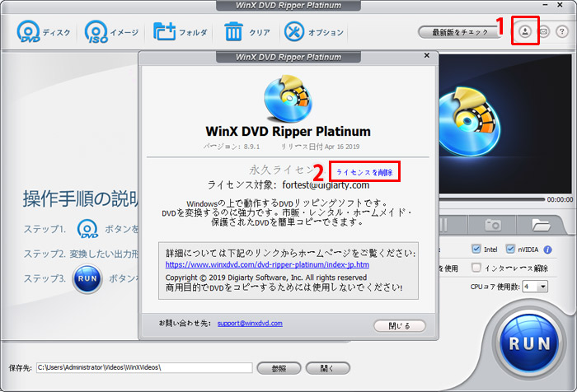Click the 参照 browse button
The width and height of the screenshot is (577, 392).
click(279, 368)
